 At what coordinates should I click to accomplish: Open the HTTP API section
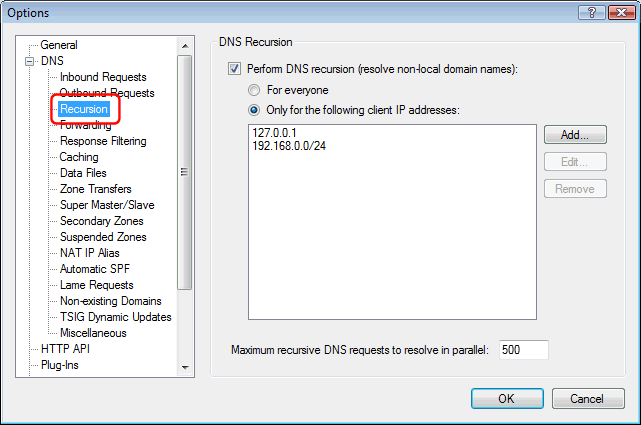click(x=65, y=349)
